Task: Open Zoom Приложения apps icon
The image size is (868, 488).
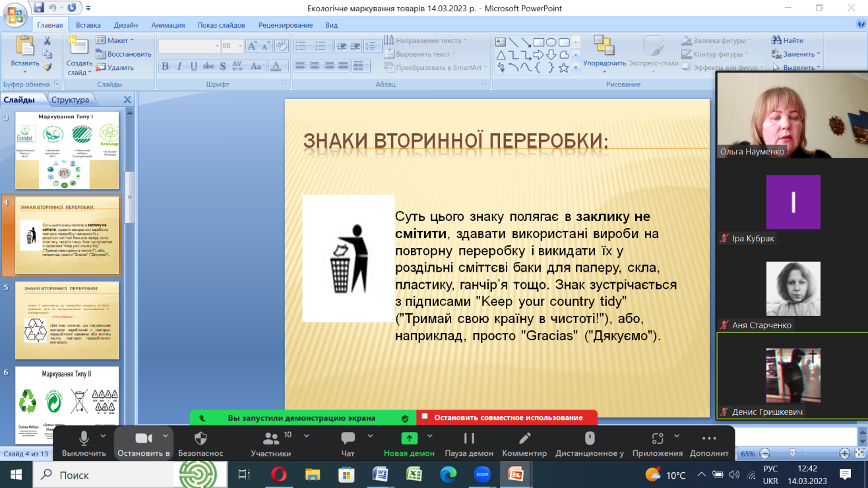Action: click(657, 443)
